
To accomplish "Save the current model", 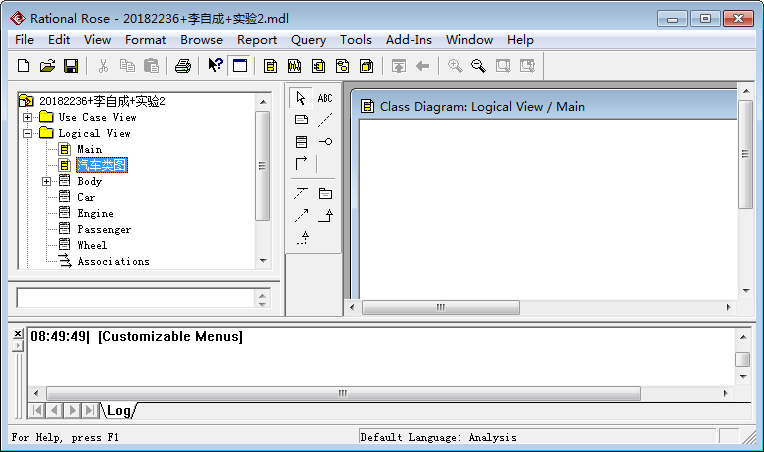I will [71, 66].
